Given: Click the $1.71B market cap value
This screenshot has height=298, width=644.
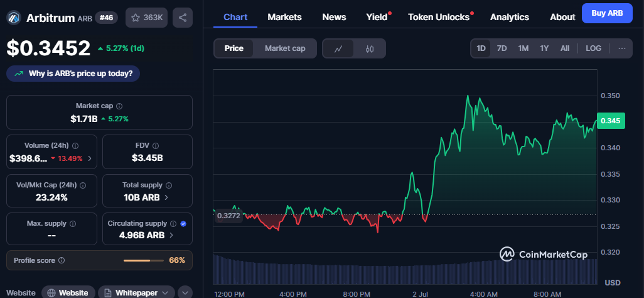Looking at the screenshot, I should [83, 119].
